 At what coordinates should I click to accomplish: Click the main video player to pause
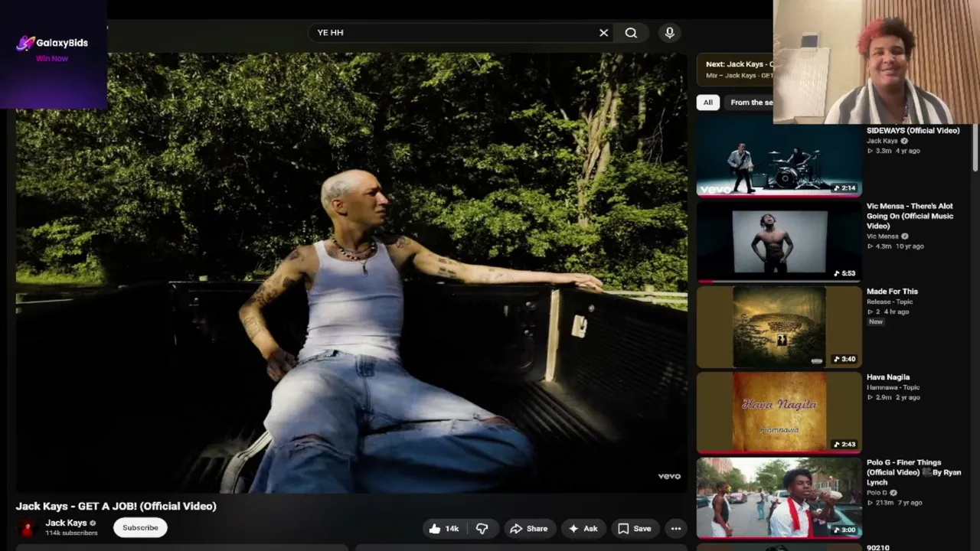click(351, 272)
